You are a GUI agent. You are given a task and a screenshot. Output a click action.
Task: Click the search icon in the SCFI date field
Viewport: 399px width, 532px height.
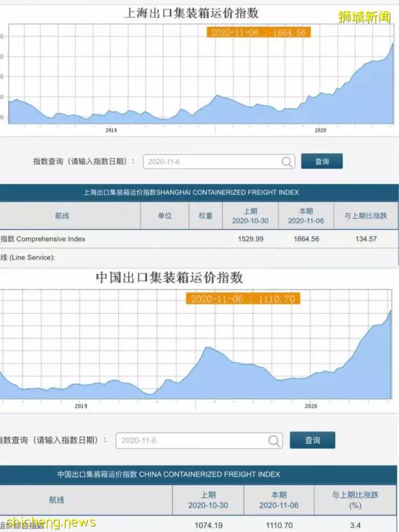click(x=287, y=162)
